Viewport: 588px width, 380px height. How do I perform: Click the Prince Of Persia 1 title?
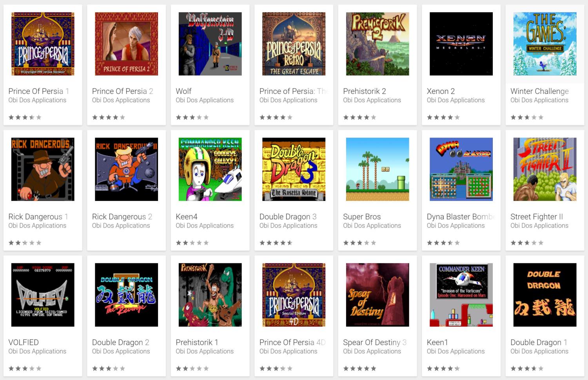[x=39, y=91]
